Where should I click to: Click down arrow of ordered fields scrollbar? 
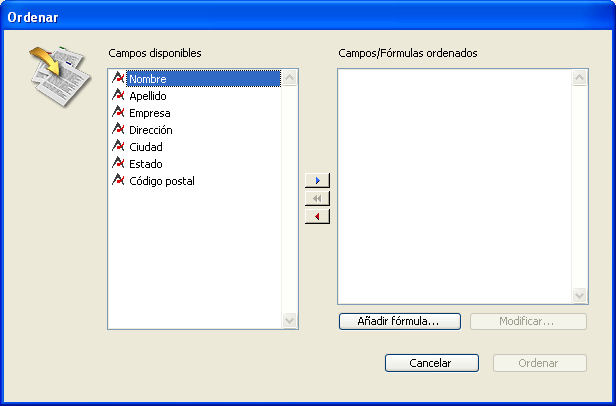click(580, 295)
